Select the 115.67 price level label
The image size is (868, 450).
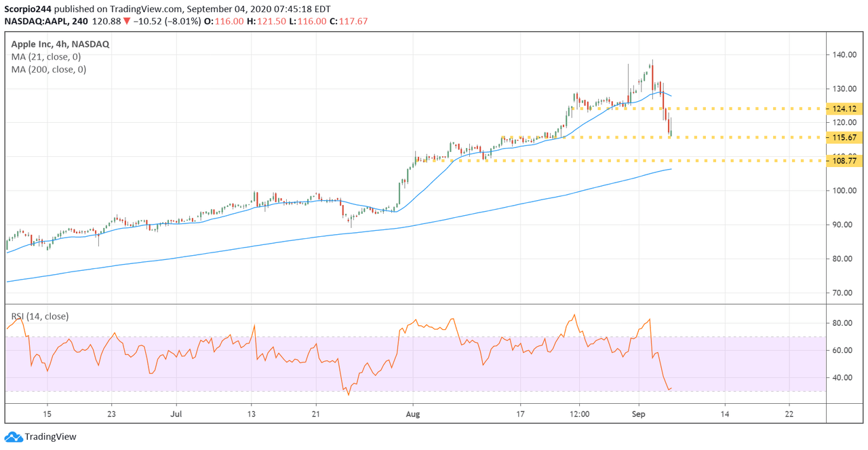tap(844, 137)
